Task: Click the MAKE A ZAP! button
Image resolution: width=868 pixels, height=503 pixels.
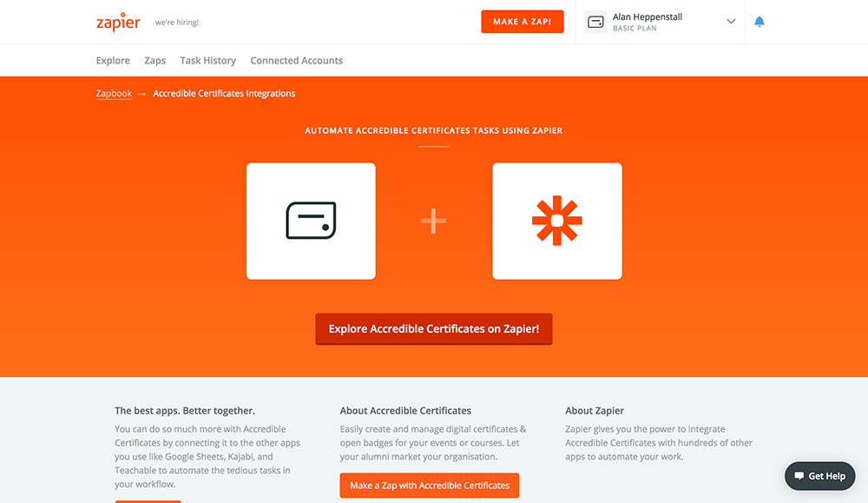Action: click(522, 22)
